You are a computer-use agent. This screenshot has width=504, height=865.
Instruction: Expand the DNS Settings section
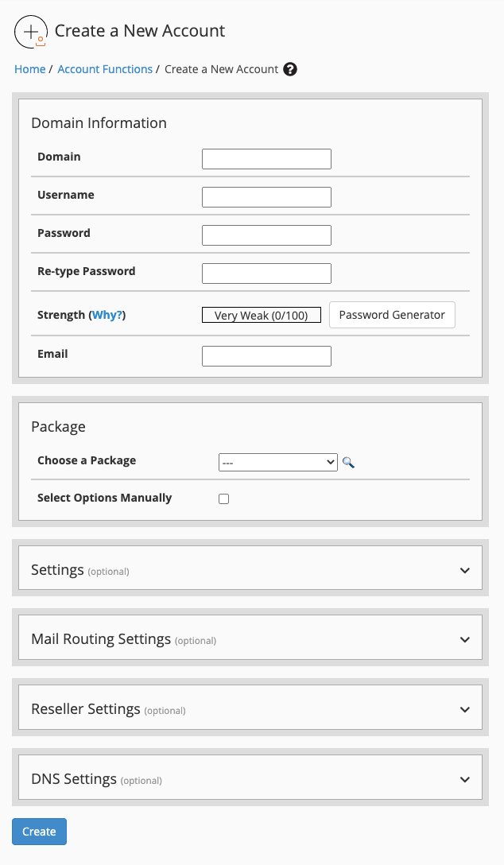250,778
